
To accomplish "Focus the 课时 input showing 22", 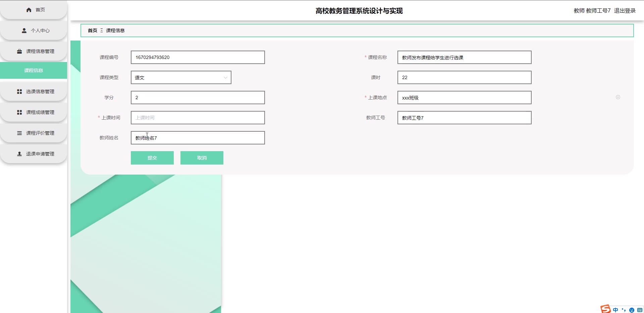I will coord(465,77).
